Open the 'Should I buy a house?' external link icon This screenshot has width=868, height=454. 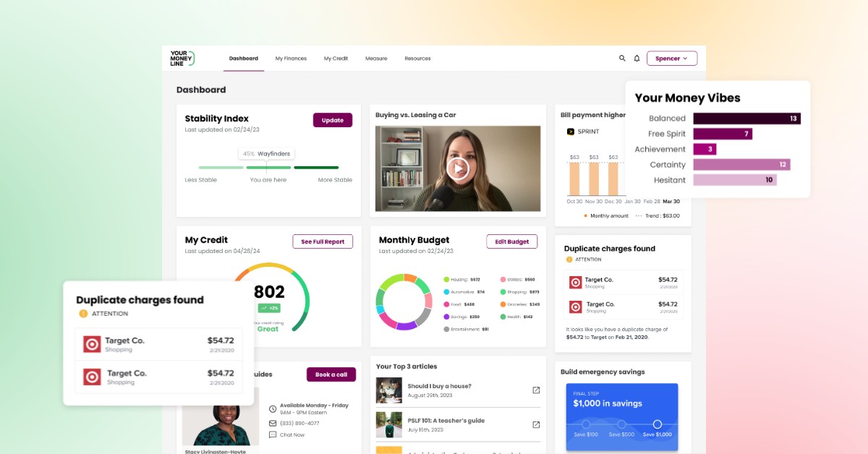(x=535, y=390)
